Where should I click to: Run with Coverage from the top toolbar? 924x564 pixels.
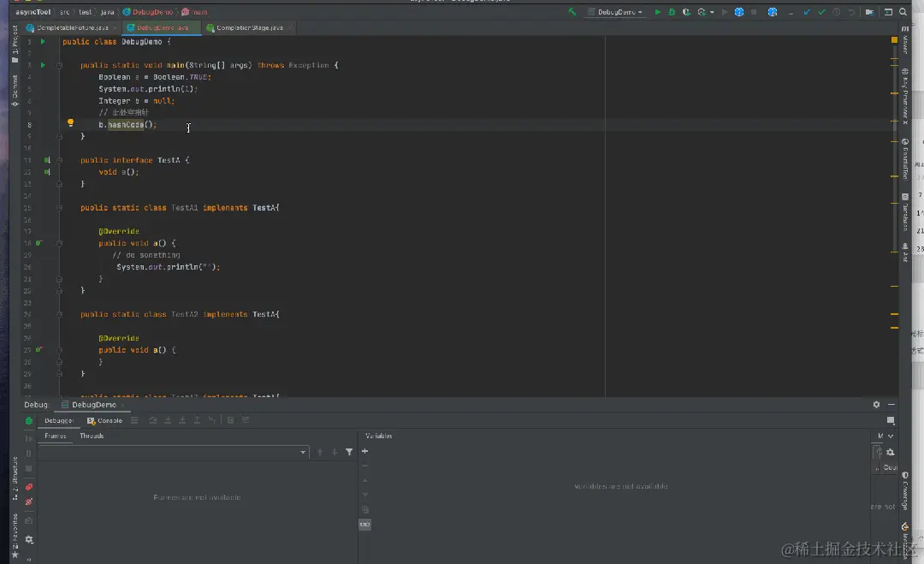click(686, 12)
